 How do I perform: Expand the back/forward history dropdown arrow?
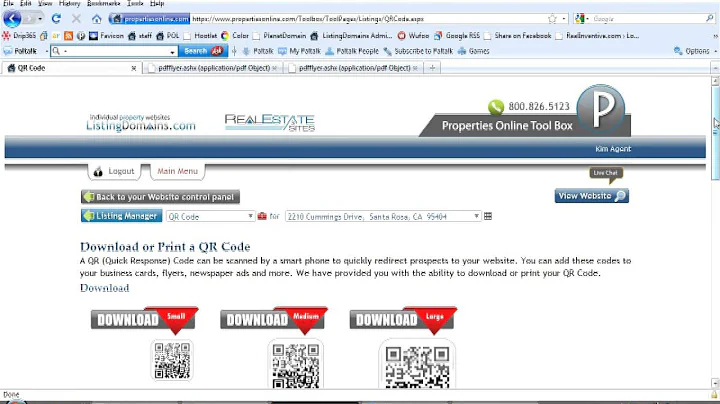40,19
